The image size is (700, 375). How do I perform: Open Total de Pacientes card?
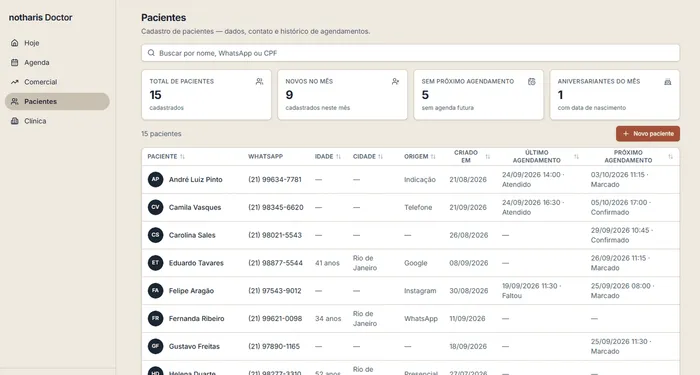(206, 95)
